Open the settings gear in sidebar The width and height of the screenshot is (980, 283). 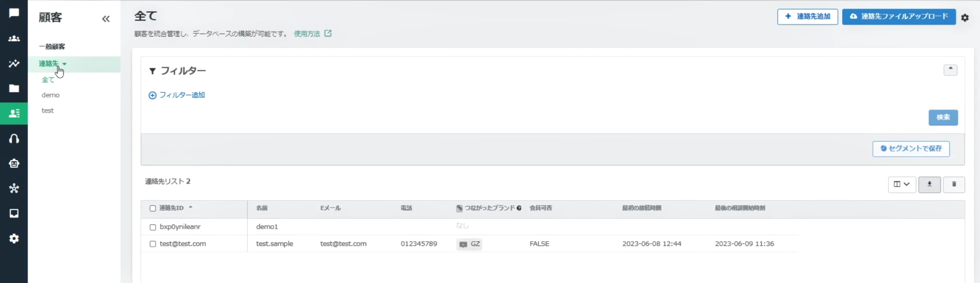[14, 238]
